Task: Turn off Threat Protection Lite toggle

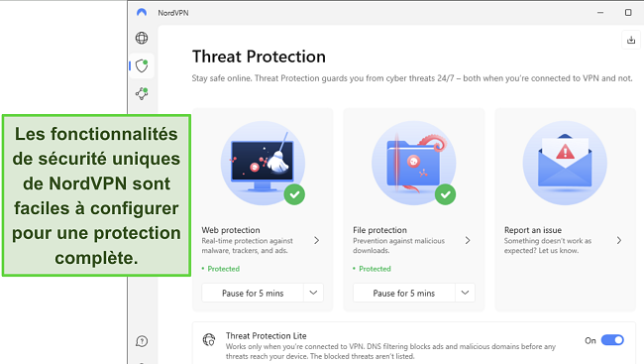Action: pos(612,340)
